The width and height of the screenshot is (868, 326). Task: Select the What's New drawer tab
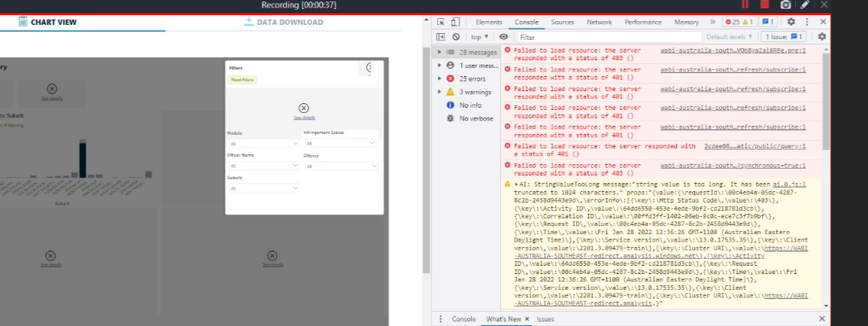point(504,319)
